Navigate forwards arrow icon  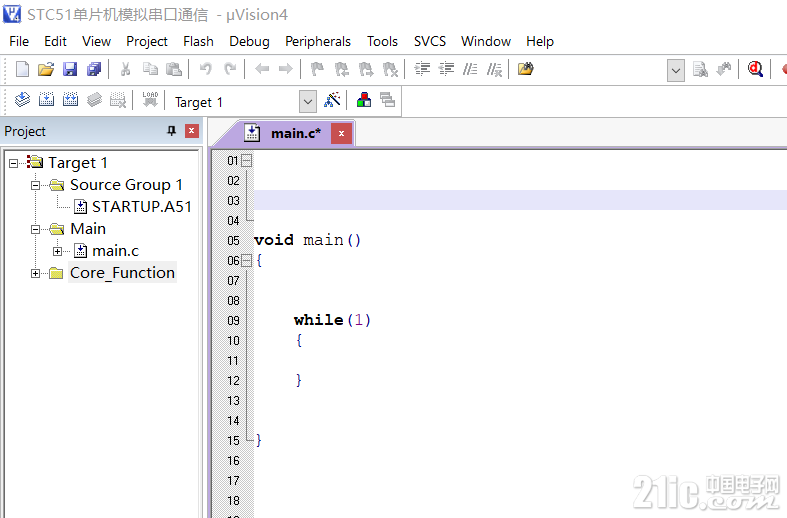click(286, 69)
